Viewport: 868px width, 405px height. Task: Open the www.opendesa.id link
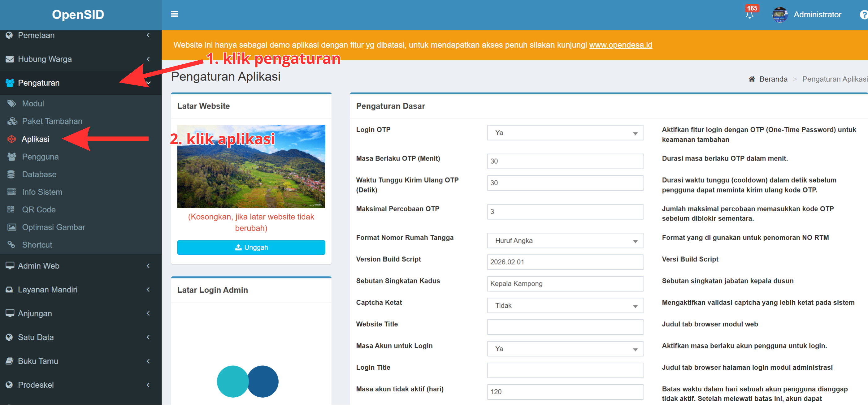(620, 45)
